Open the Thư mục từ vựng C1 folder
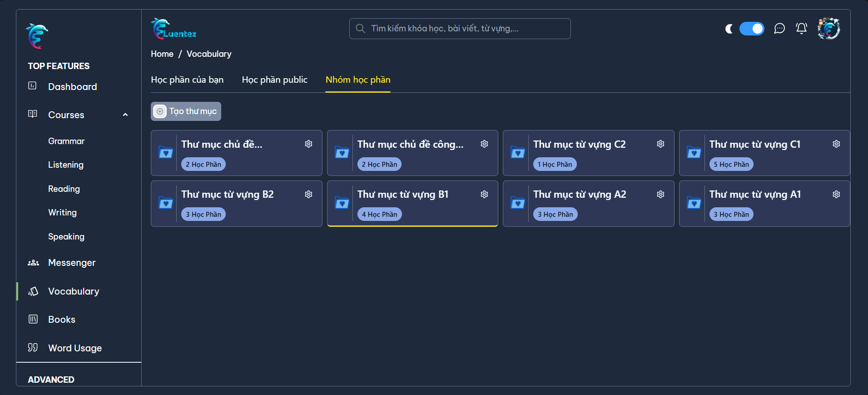This screenshot has height=395, width=868. pos(755,145)
